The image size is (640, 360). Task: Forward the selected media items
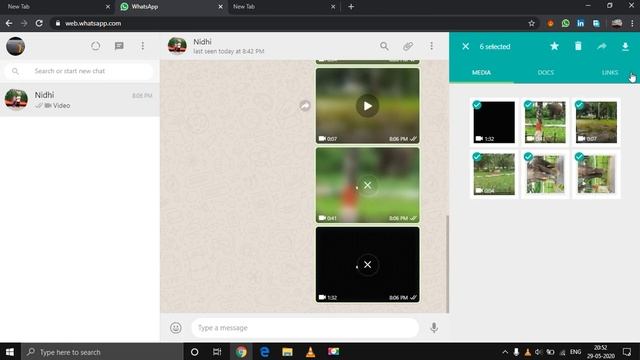click(x=602, y=46)
